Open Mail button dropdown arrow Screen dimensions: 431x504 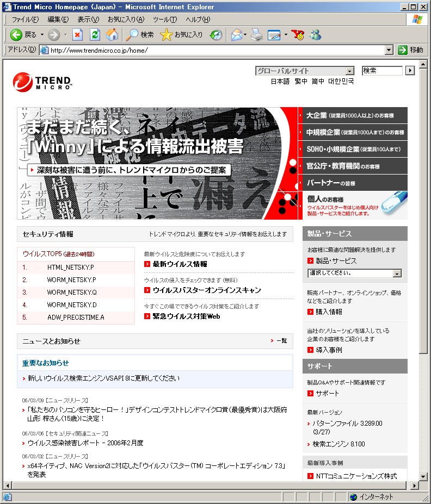click(245, 35)
